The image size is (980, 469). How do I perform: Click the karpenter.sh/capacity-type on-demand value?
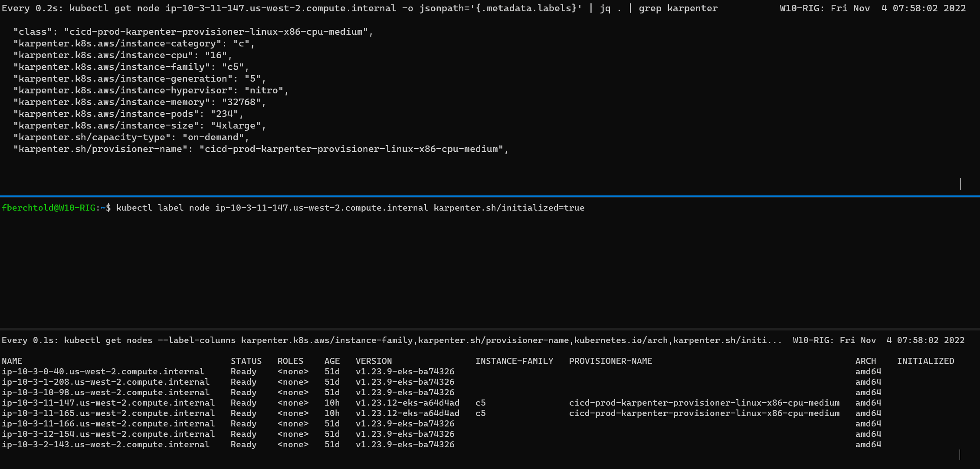click(x=217, y=137)
